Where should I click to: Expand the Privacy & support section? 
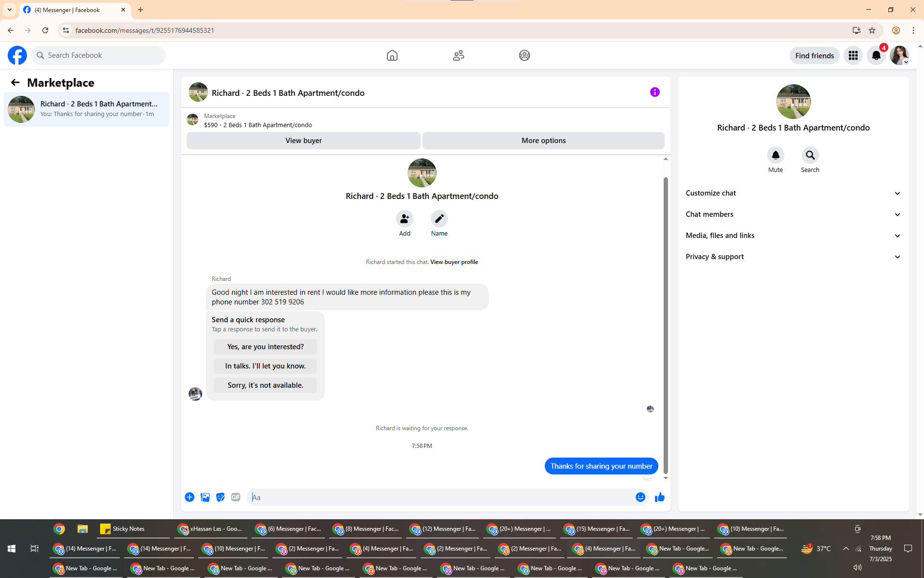click(x=793, y=257)
